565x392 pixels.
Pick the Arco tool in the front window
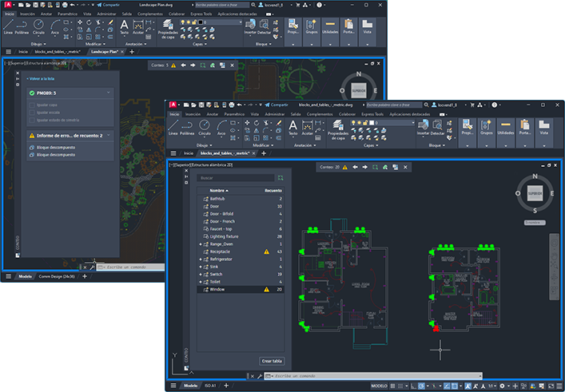tap(221, 128)
